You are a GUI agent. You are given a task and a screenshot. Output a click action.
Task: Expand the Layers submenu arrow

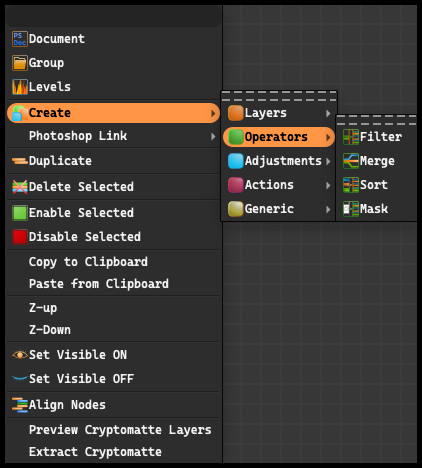[328, 113]
